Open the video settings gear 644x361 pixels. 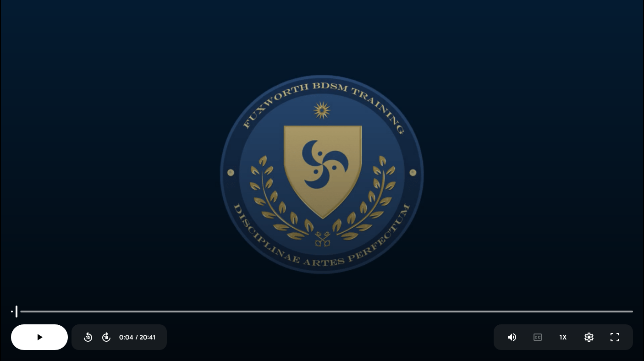(x=589, y=337)
